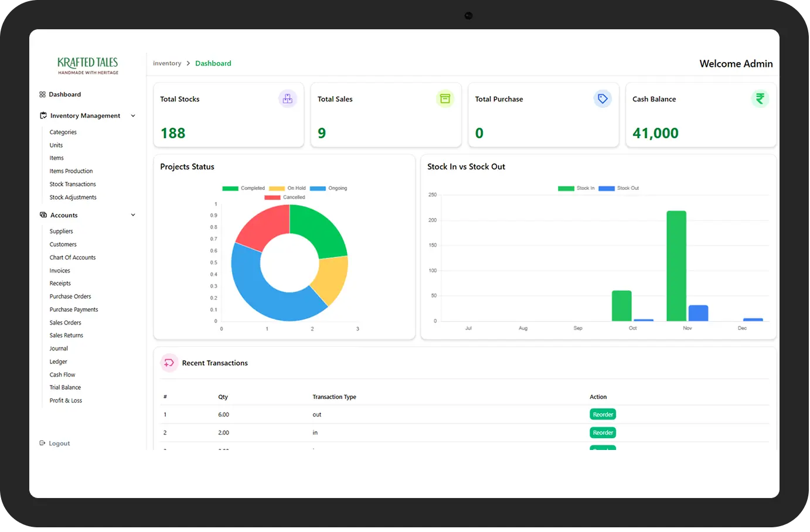Screen dimensions: 810x532
Task: Open the Items menu entry
Action: tap(57, 158)
